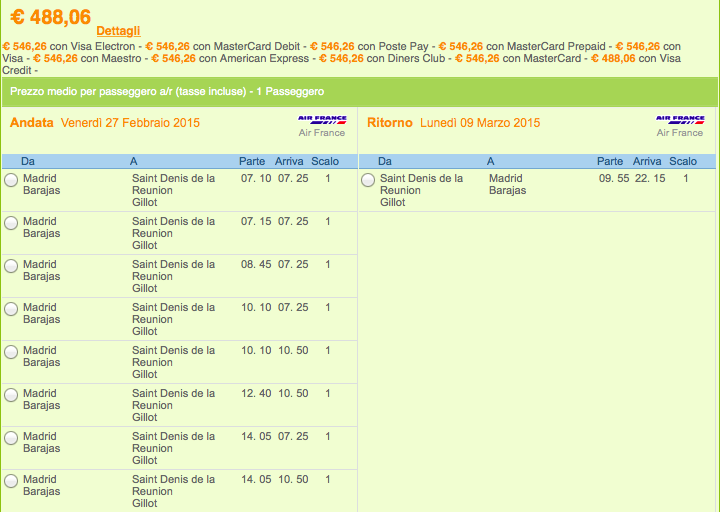This screenshot has height=512, width=721.
Task: Click date Venerdì 27 Febbraio 2015
Action: pyautogui.click(x=130, y=123)
